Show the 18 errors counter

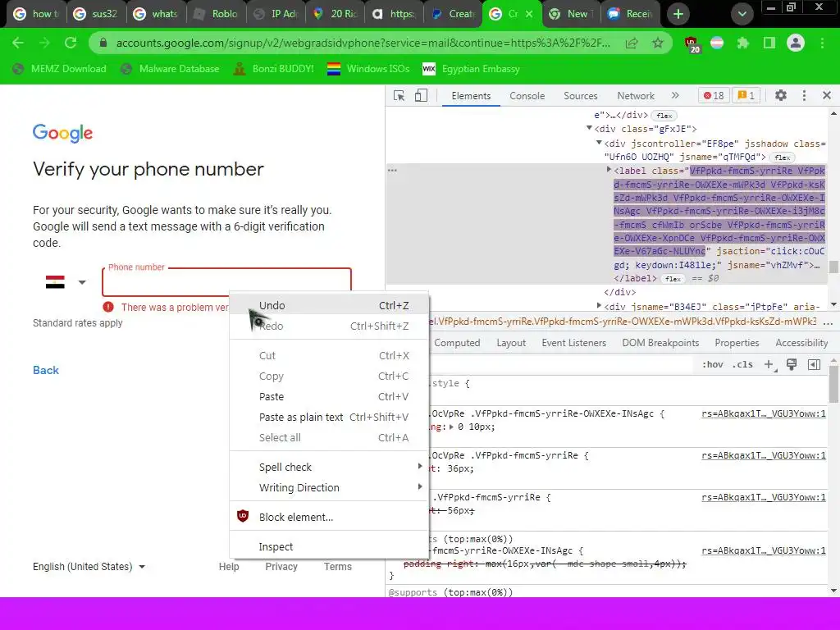click(x=714, y=96)
